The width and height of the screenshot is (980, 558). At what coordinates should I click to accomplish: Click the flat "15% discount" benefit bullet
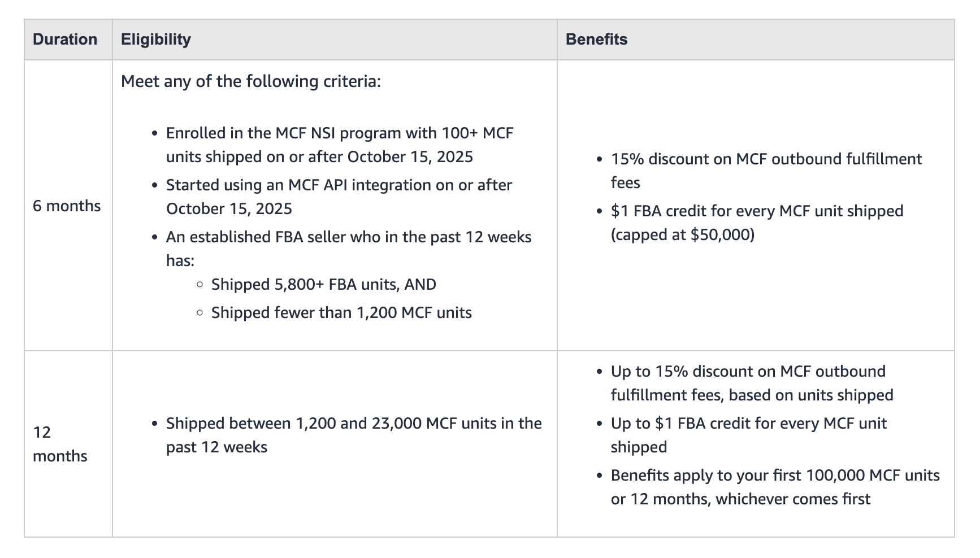[766, 159]
